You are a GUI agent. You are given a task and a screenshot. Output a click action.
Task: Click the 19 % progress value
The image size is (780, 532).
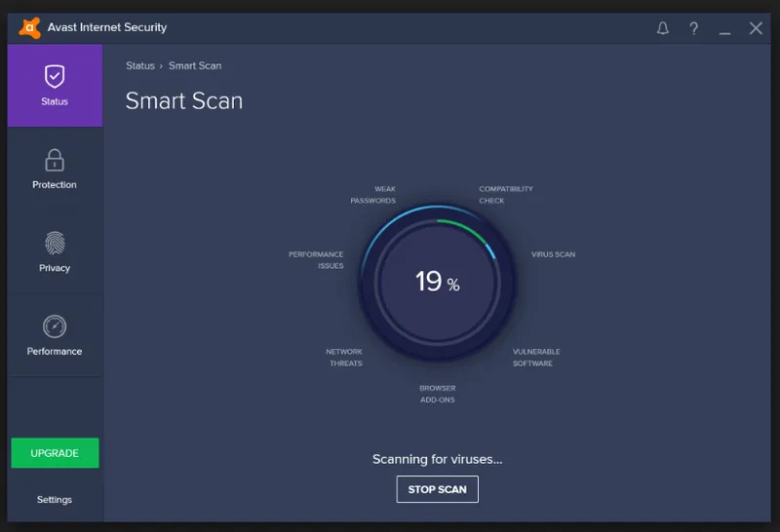[437, 282]
